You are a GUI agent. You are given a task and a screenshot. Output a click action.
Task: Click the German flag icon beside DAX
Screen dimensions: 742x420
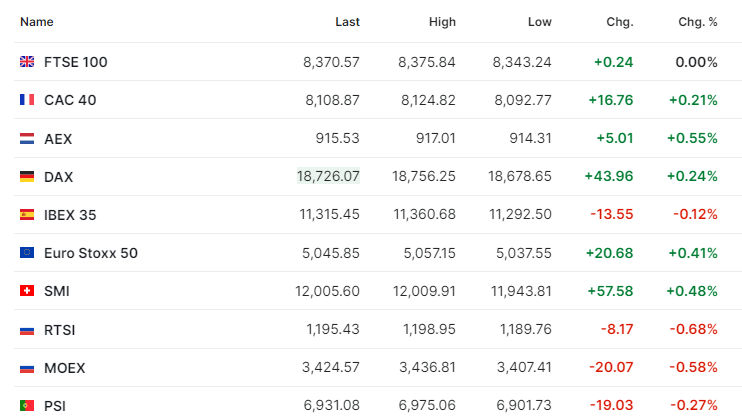[x=27, y=176]
